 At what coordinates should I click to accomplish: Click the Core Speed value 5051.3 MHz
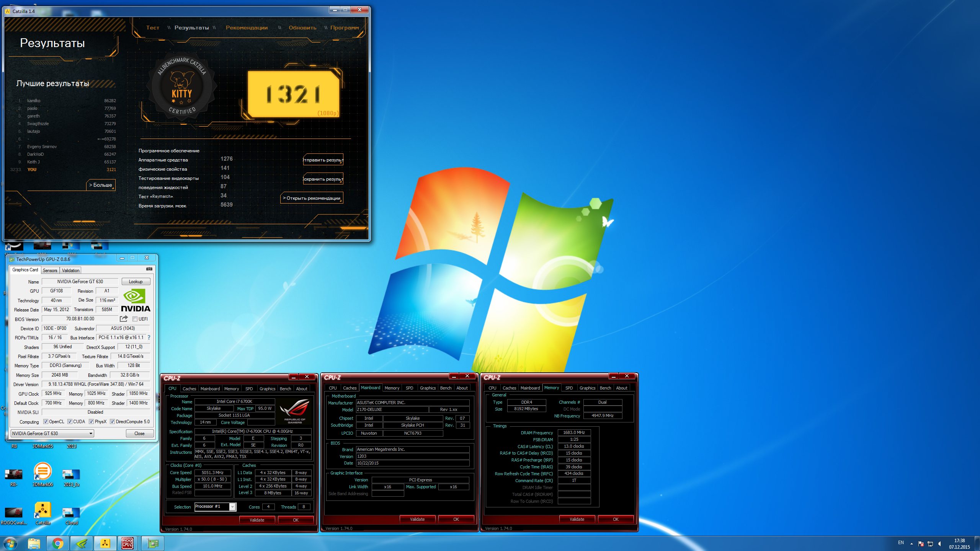point(212,473)
